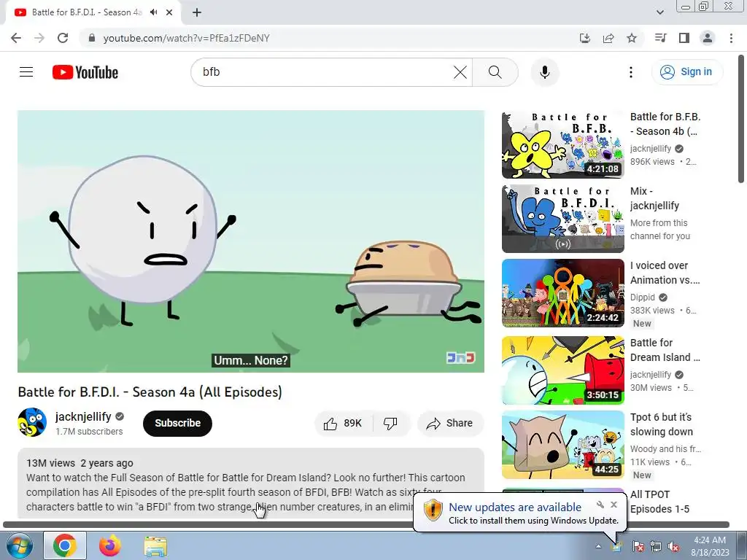The width and height of the screenshot is (747, 560).
Task: Click the Share button
Action: pos(450,424)
